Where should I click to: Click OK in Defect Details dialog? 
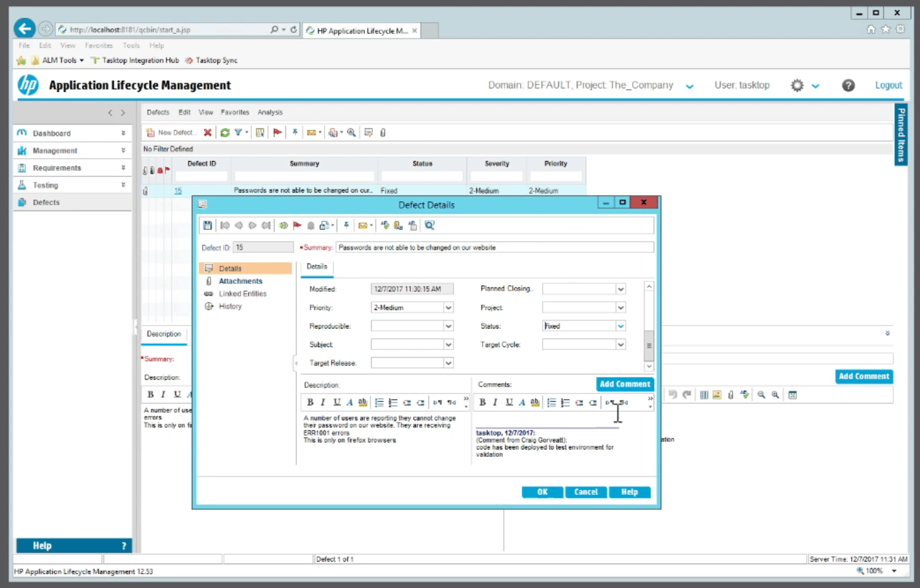[x=542, y=492]
